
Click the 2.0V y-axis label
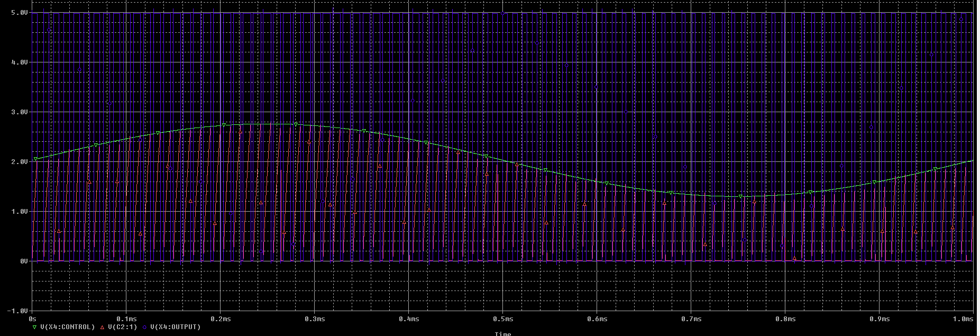tap(19, 162)
